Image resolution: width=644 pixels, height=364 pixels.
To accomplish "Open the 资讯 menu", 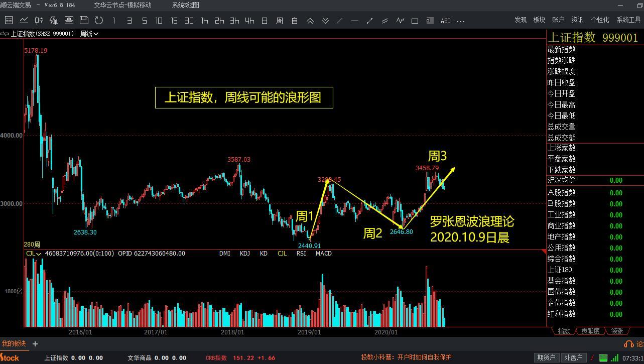I will (x=577, y=20).
